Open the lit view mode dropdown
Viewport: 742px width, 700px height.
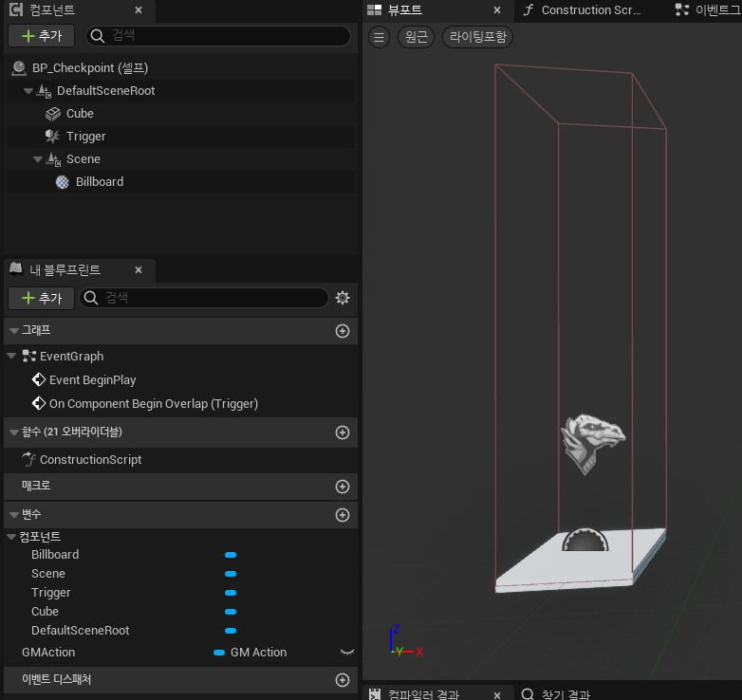pyautogui.click(x=477, y=37)
